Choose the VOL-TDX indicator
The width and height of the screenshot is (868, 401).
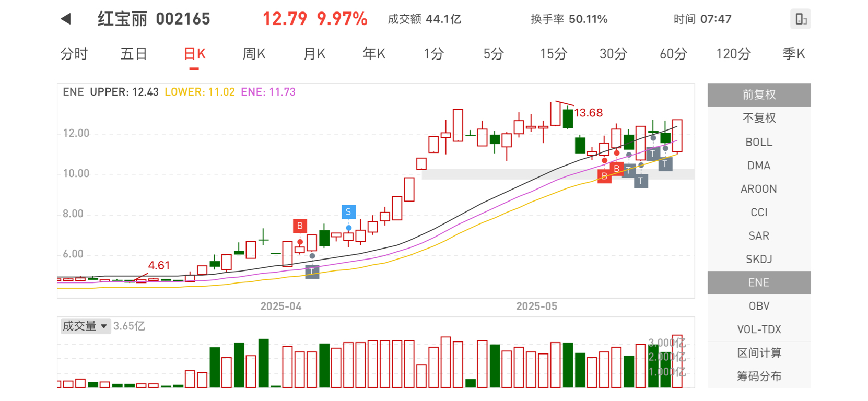tap(759, 329)
